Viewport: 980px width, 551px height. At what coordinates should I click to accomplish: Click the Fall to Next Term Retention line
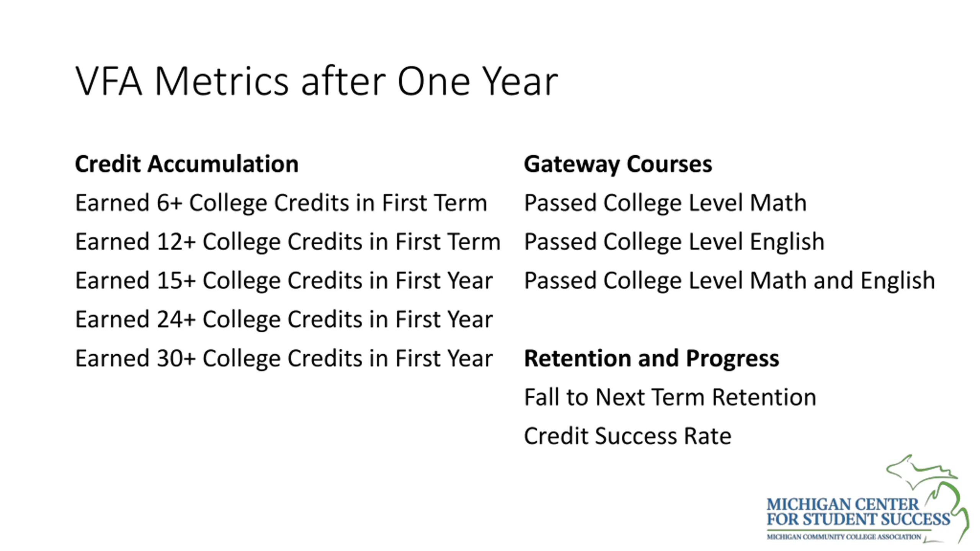tap(670, 397)
